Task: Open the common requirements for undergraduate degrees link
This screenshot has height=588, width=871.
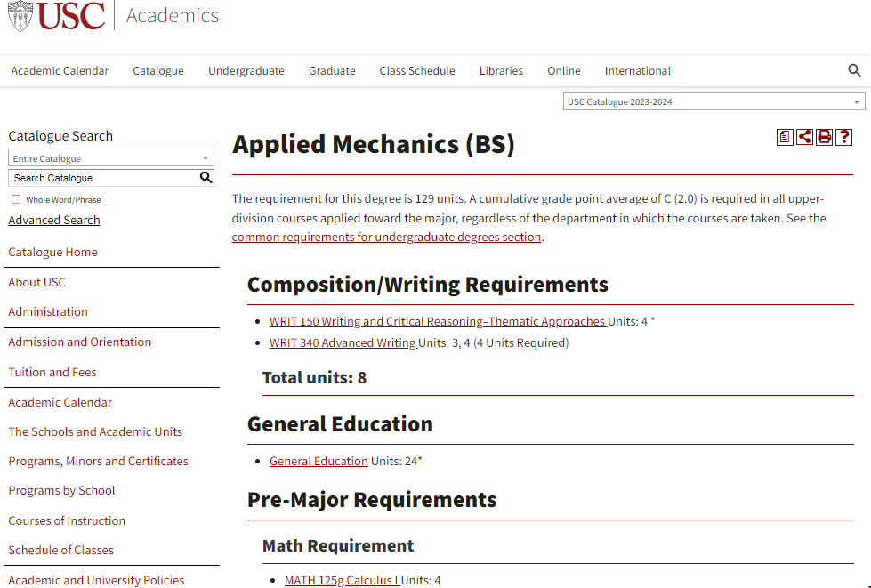Action: point(385,236)
